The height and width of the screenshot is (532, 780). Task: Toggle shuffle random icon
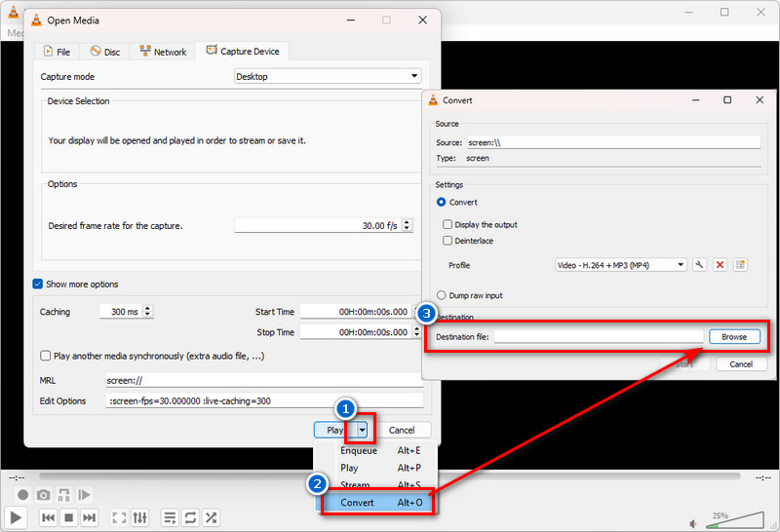coord(211,517)
